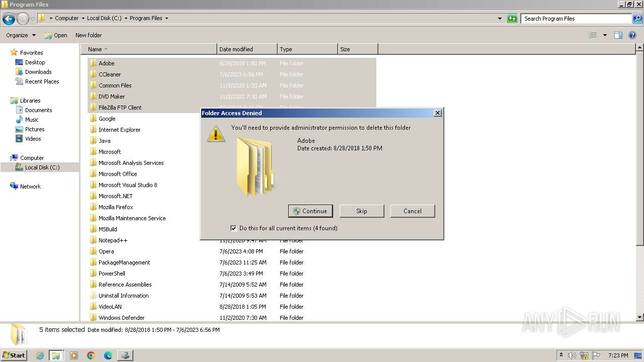The height and width of the screenshot is (362, 644).
Task: Sort by the Type column header
Action: coord(307,49)
